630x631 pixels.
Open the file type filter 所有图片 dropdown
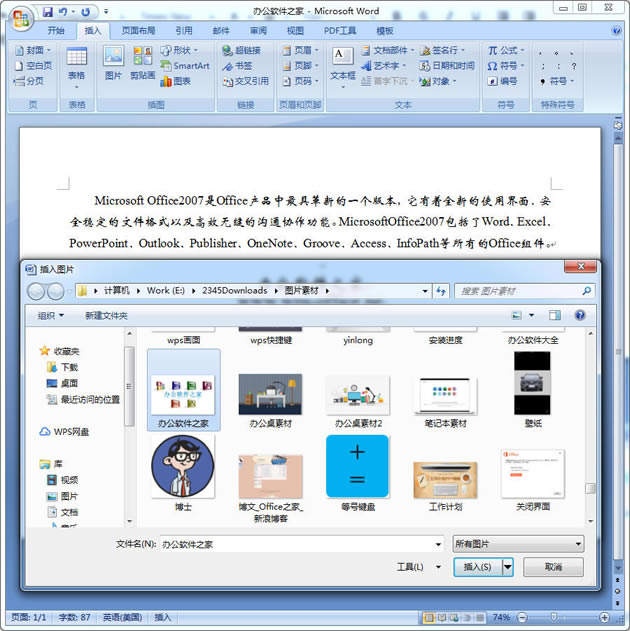coord(517,544)
